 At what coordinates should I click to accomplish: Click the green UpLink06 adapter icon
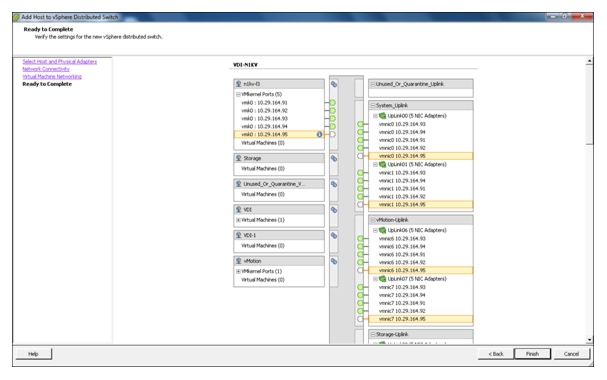click(382, 230)
